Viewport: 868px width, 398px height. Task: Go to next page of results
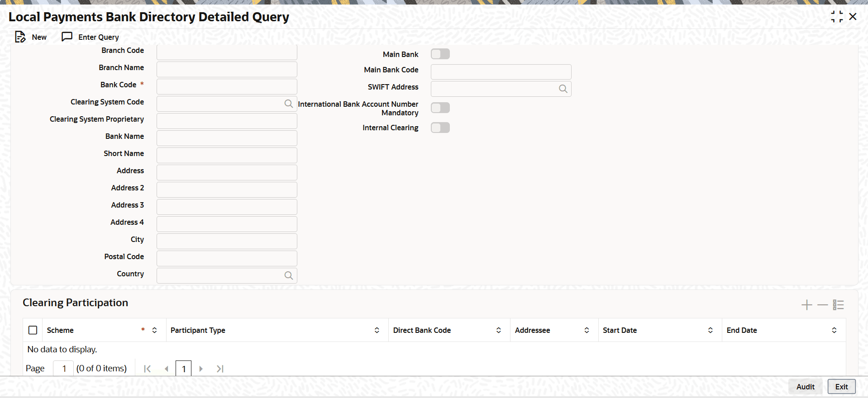click(201, 369)
